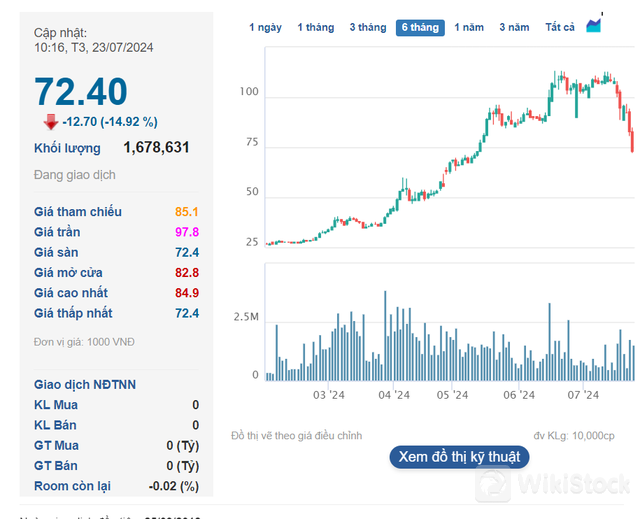Click the current price 72.40
The width and height of the screenshot is (640, 519).
(x=81, y=92)
